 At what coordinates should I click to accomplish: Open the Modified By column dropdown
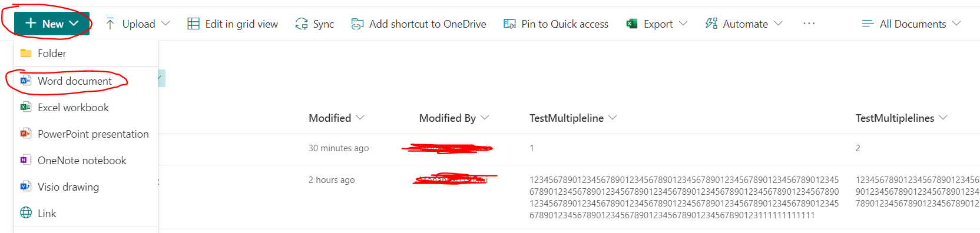[x=485, y=118]
